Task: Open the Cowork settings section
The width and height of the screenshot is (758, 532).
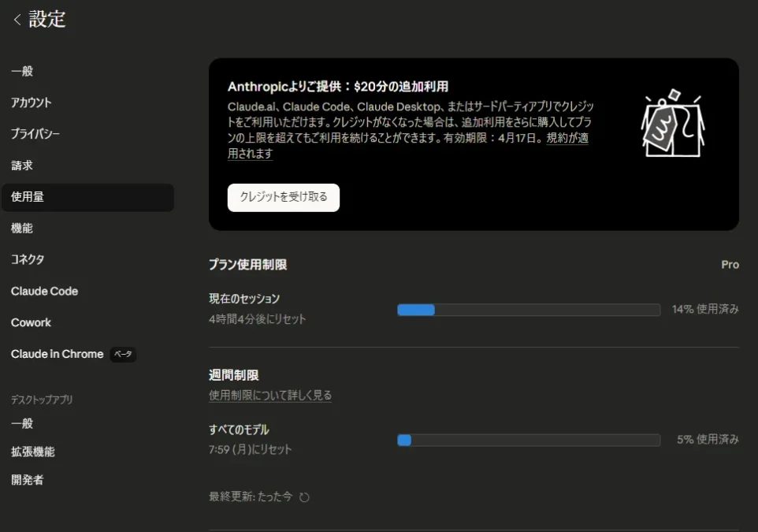Action: (32, 322)
